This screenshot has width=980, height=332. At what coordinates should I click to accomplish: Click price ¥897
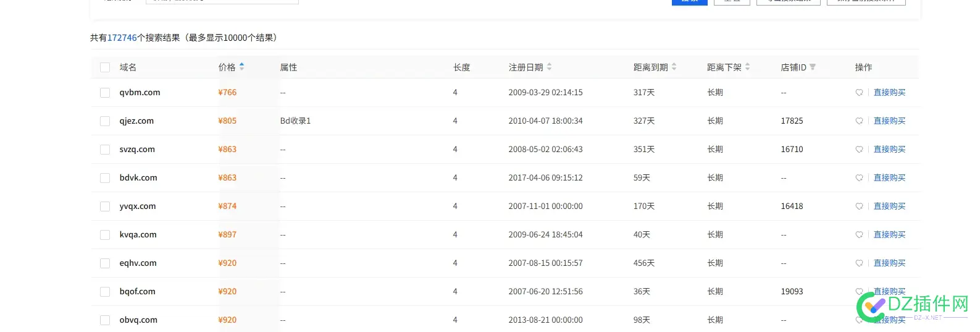227,235
